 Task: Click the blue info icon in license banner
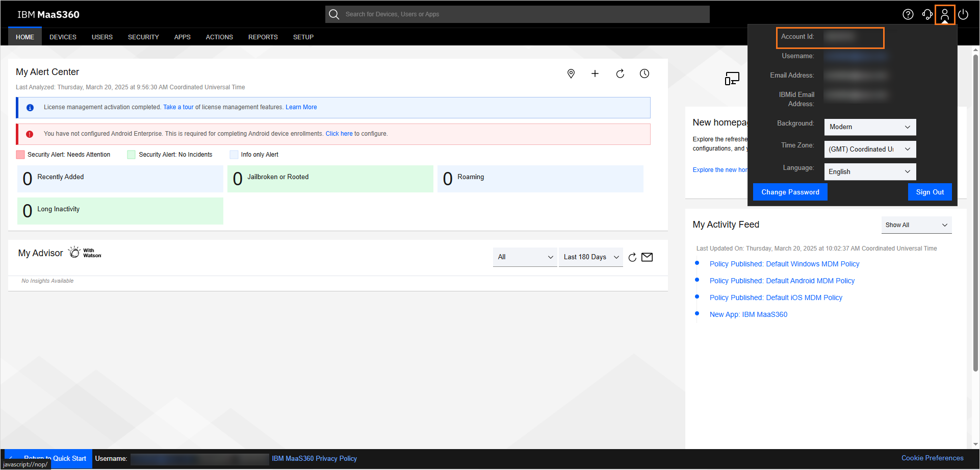[x=30, y=108]
